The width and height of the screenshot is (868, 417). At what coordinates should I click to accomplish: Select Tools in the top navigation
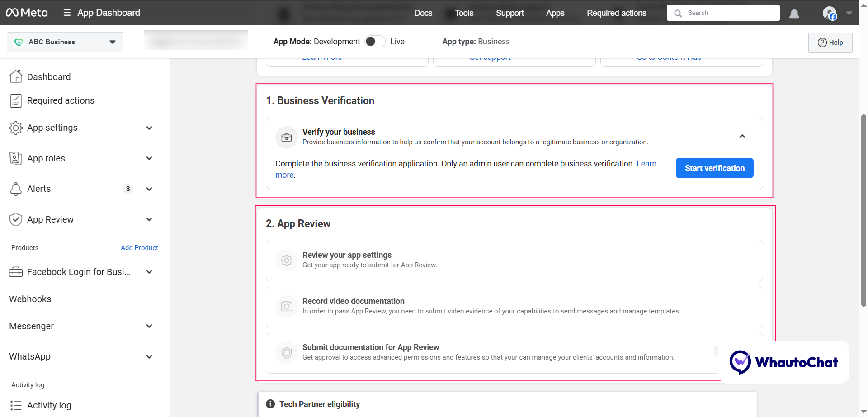464,13
